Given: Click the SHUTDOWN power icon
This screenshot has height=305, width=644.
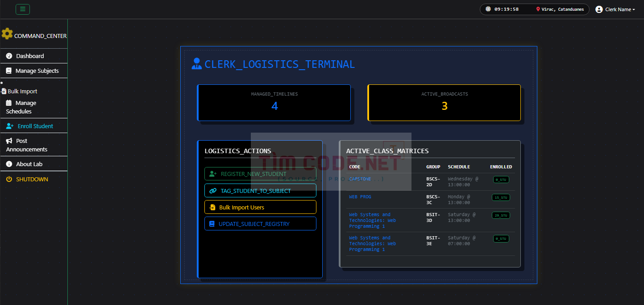Looking at the screenshot, I should pos(9,179).
